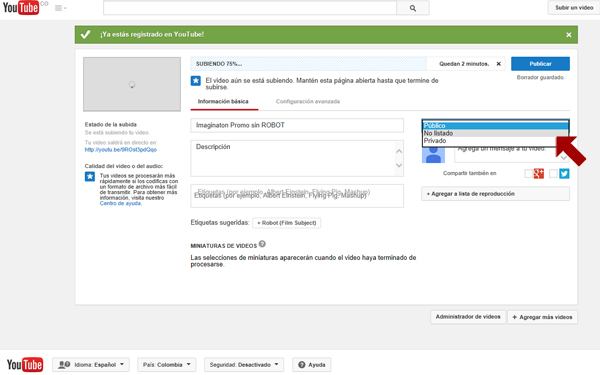Click the Etiquetas tags input field
The image size is (600, 375).
[297, 196]
